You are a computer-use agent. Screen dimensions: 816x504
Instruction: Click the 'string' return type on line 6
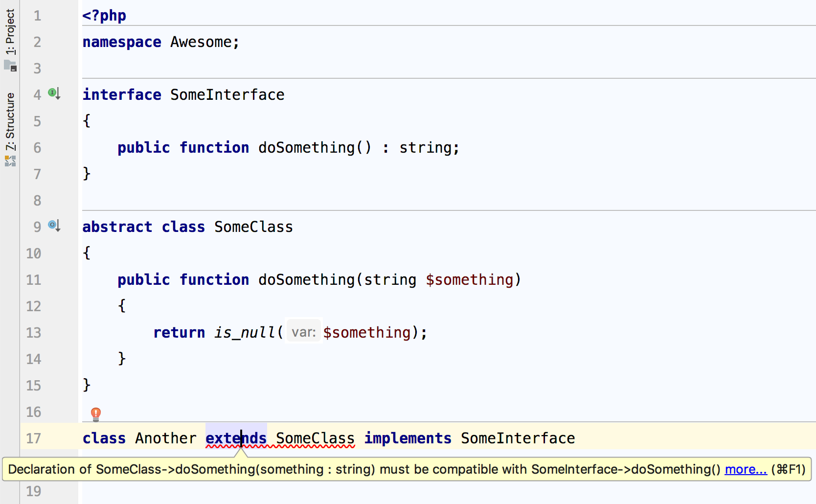426,147
